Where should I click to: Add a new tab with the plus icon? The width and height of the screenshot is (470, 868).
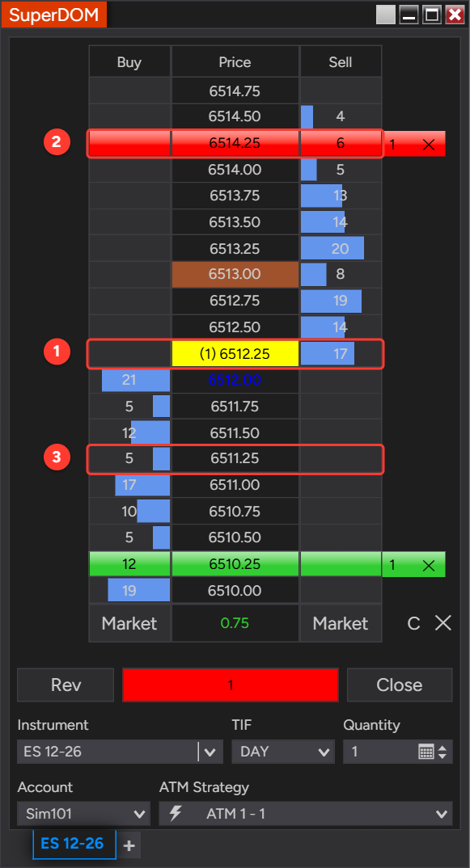point(129,845)
